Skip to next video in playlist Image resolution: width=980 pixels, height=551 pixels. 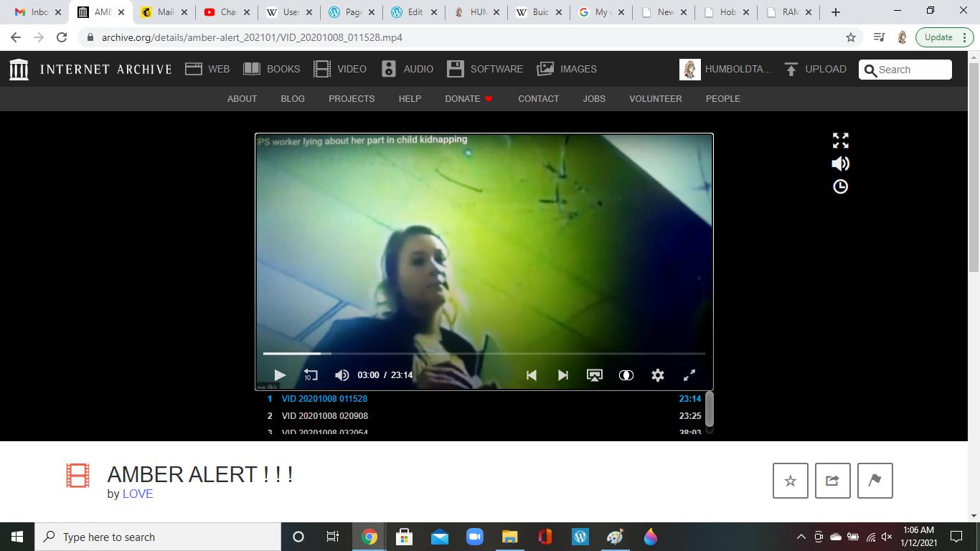(x=563, y=375)
